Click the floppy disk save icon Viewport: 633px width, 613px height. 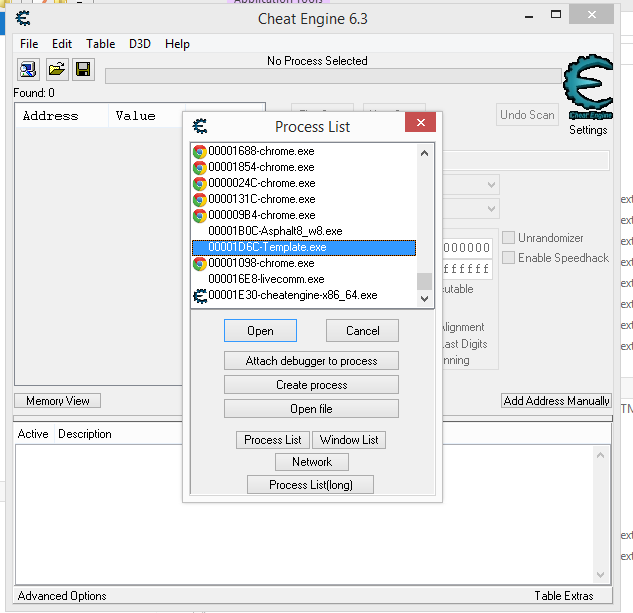coord(84,69)
